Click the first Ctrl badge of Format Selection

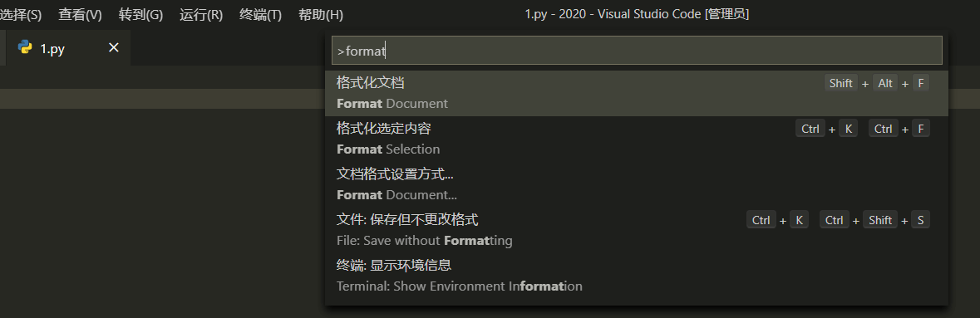tap(810, 129)
